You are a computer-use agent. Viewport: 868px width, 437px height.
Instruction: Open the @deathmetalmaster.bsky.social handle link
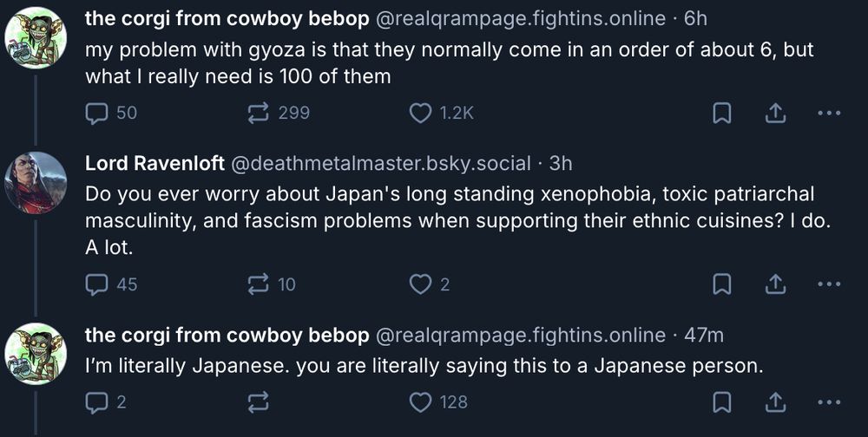378,163
